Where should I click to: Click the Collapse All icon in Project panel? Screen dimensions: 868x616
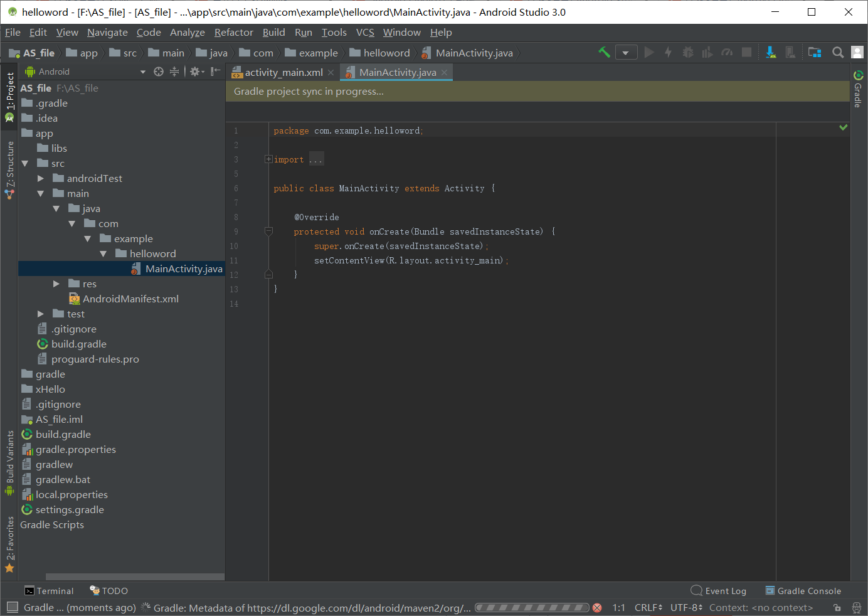click(x=174, y=72)
